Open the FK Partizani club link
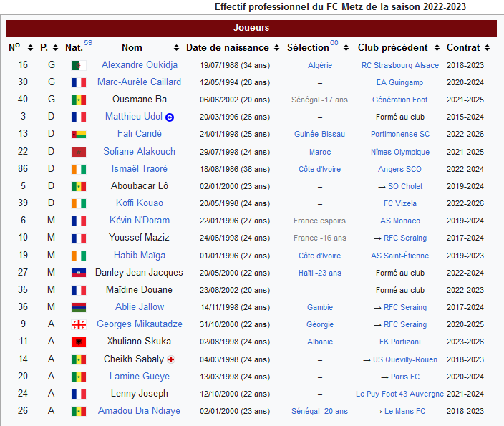This screenshot has width=504, height=426. tap(400, 342)
